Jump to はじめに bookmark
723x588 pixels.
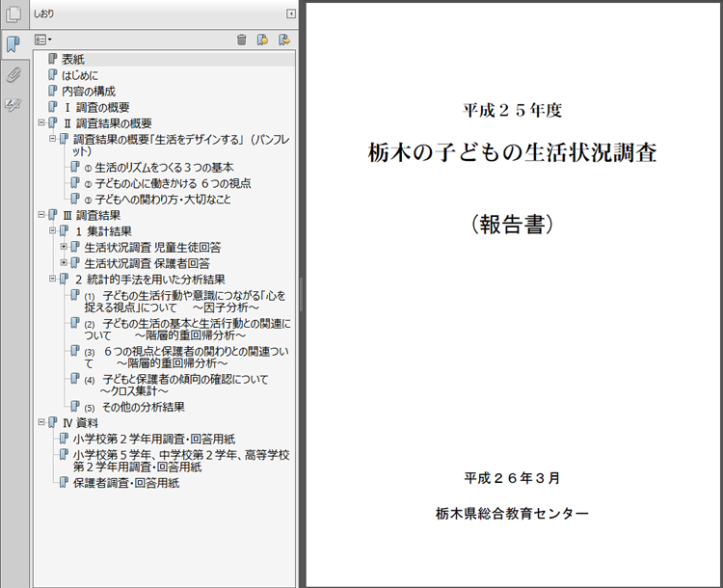click(x=79, y=75)
